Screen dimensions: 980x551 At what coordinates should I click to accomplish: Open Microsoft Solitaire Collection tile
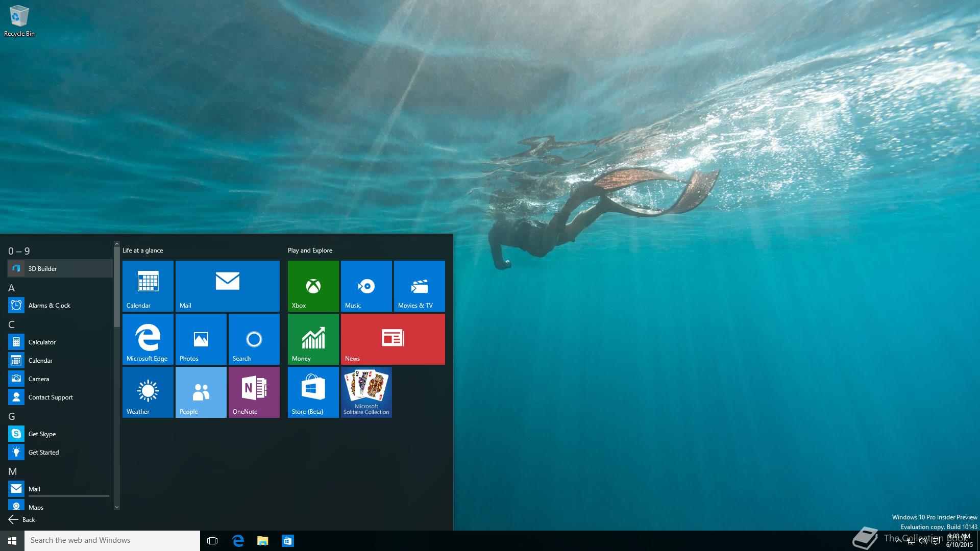tap(366, 392)
